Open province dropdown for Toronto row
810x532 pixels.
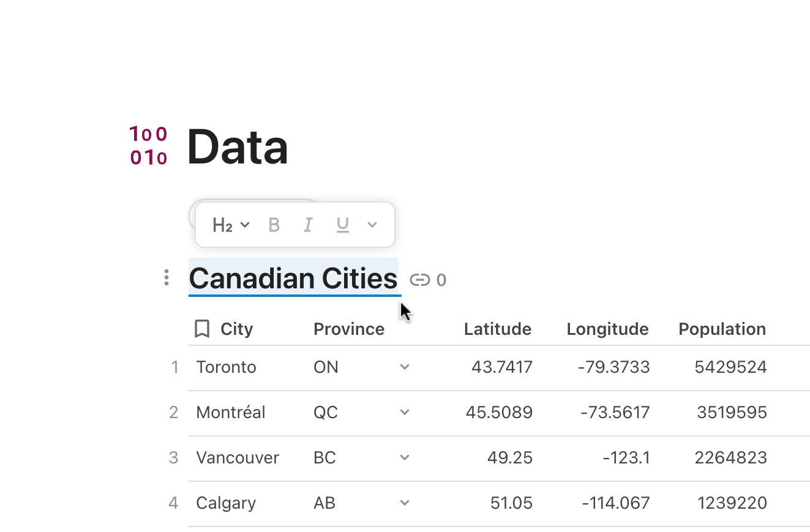(404, 367)
